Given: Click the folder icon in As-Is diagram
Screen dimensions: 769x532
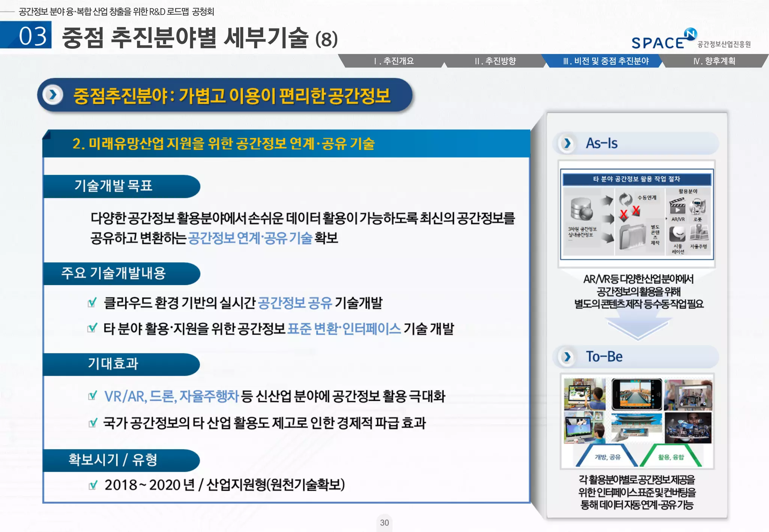Looking at the screenshot, I should tap(633, 237).
